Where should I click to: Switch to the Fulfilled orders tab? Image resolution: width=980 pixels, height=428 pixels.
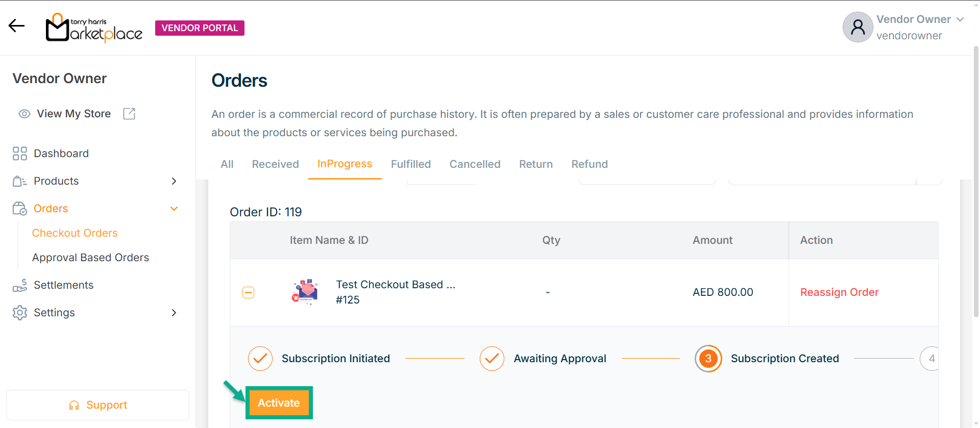pyautogui.click(x=411, y=164)
